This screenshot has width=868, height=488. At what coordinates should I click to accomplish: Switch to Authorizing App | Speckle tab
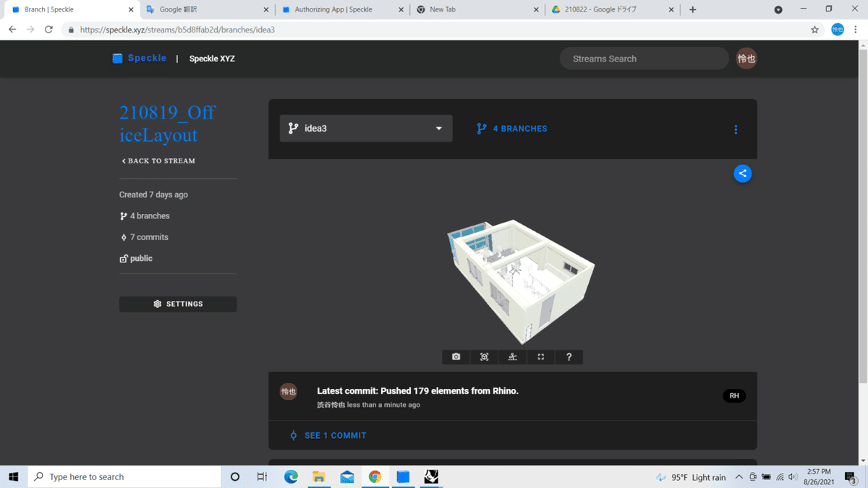coord(341,9)
